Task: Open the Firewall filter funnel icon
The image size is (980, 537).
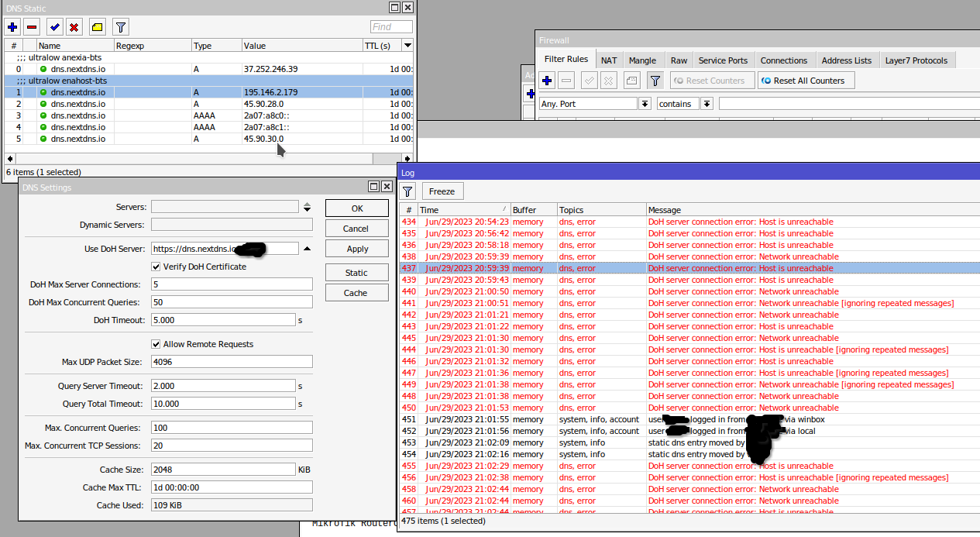Action: pos(655,80)
